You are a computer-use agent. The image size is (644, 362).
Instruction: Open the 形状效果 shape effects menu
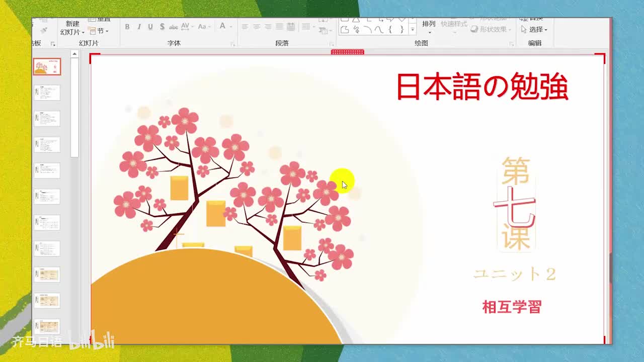491,29
